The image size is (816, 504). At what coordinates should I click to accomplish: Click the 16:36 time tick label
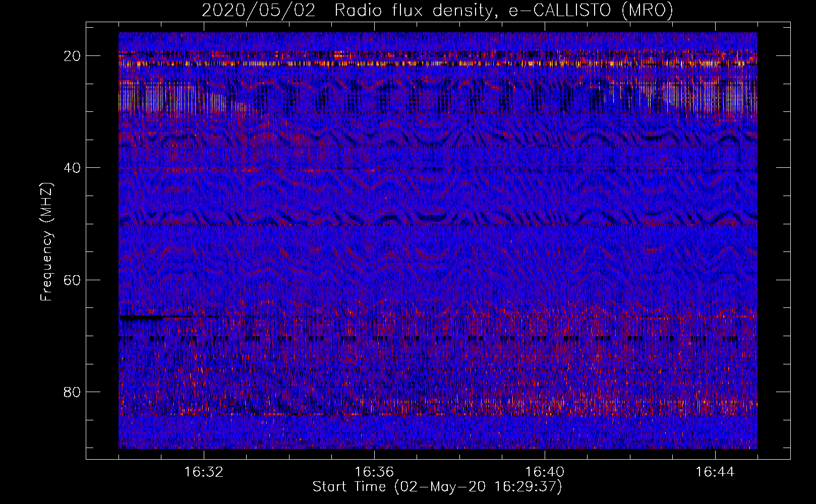point(374,472)
